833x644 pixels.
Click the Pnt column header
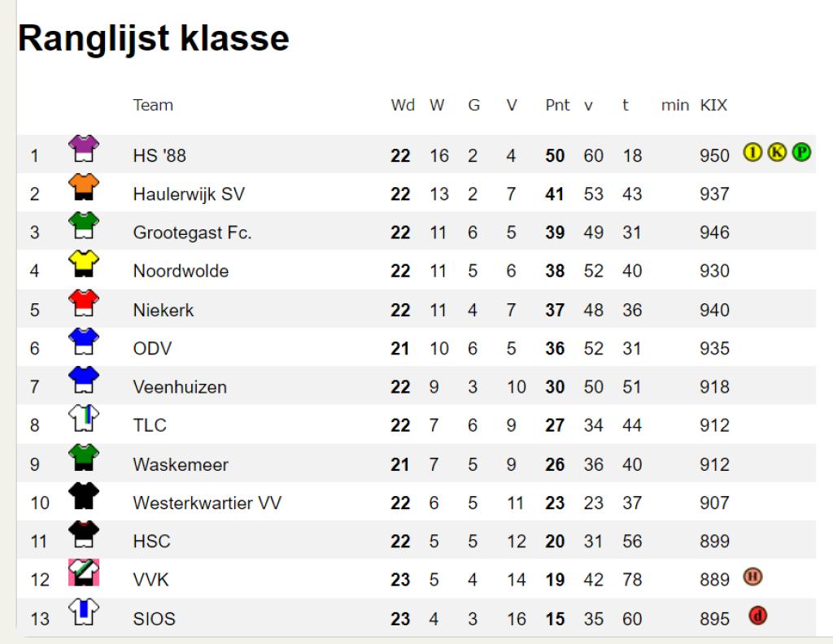point(557,105)
